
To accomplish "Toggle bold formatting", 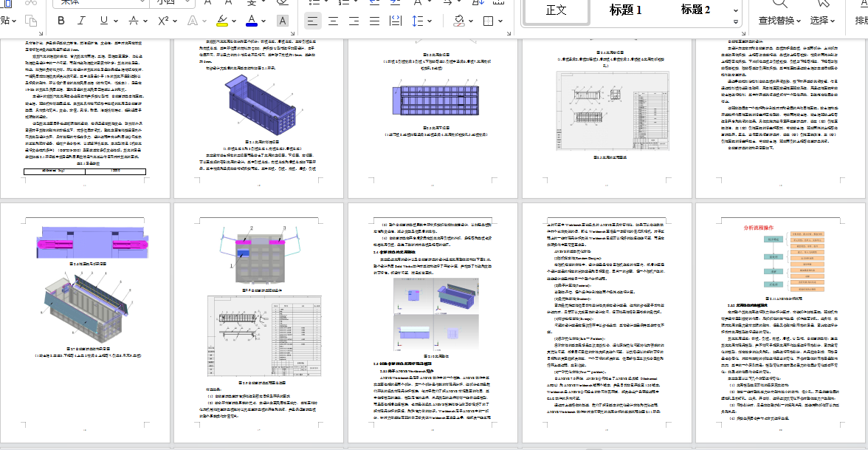I will (x=61, y=21).
